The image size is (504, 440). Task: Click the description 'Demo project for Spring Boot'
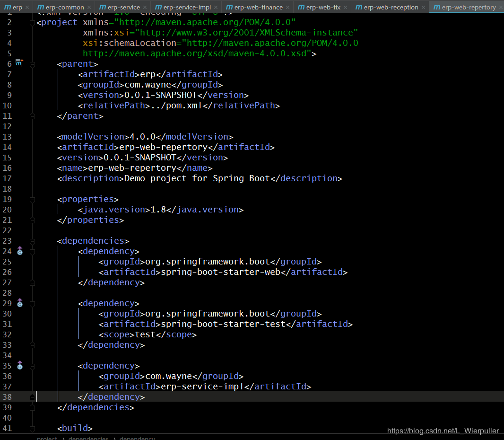pyautogui.click(x=197, y=178)
